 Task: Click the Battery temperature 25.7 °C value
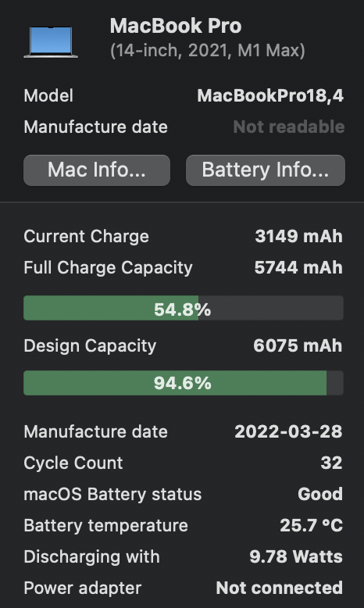point(312,525)
